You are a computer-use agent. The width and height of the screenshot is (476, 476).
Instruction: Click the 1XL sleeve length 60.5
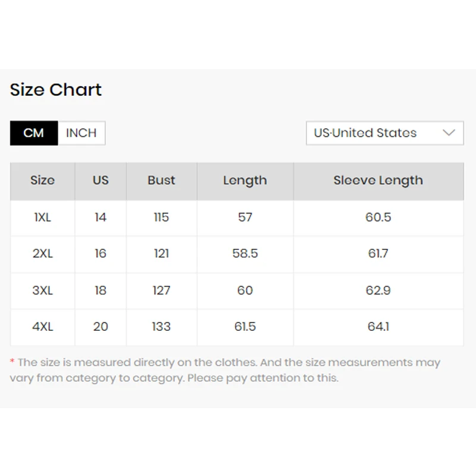(378, 218)
